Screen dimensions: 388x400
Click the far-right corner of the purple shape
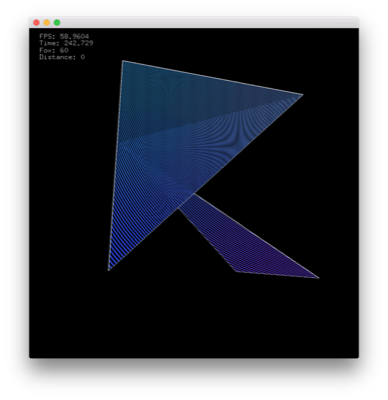318,278
